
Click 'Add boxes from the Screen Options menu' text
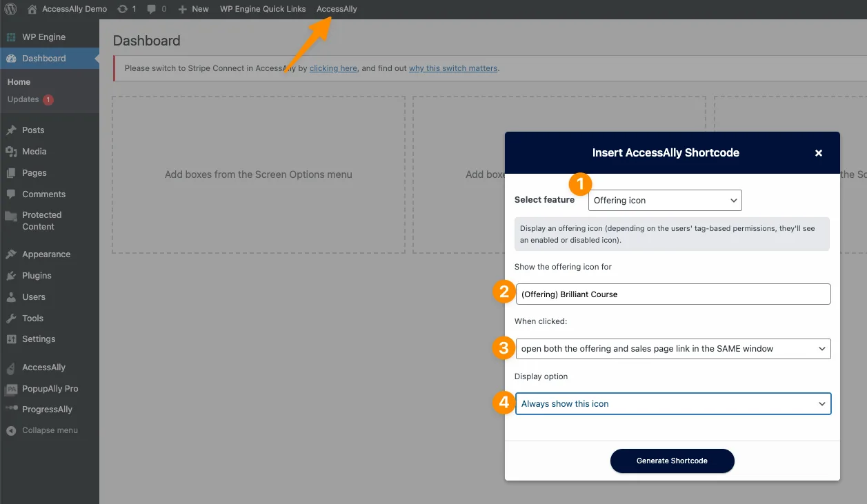click(259, 174)
